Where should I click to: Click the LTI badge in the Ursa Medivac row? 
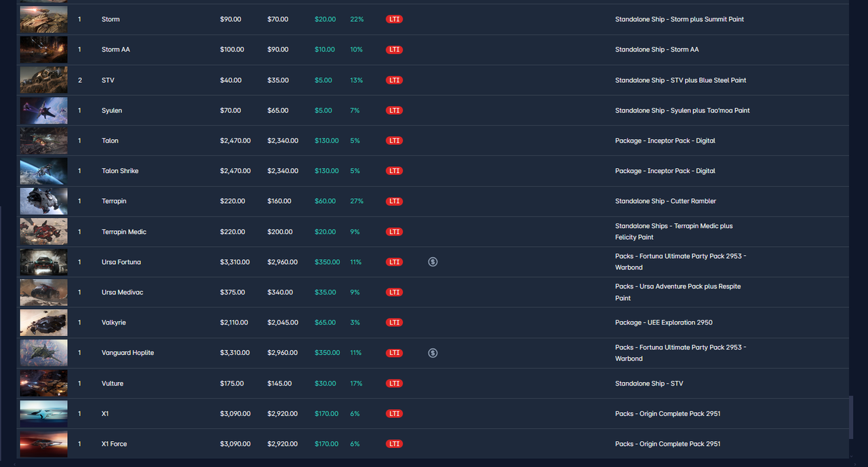pyautogui.click(x=394, y=293)
